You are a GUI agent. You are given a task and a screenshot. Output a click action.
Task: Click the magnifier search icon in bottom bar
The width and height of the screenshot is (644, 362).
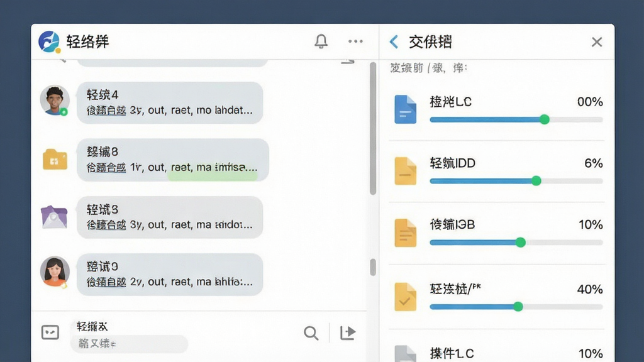click(x=311, y=333)
